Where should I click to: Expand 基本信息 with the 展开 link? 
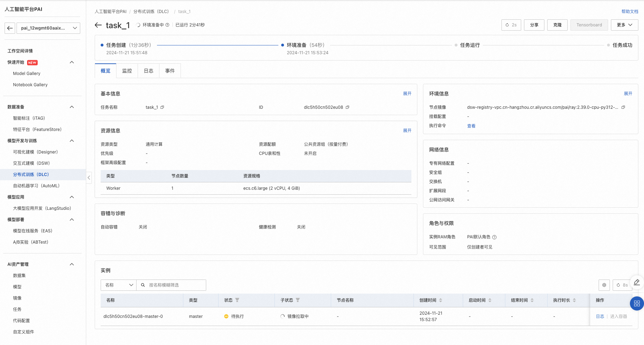tap(407, 94)
